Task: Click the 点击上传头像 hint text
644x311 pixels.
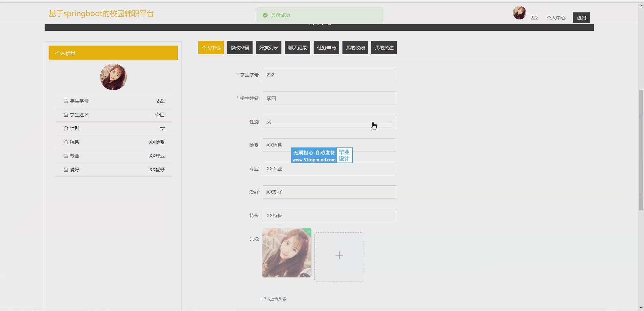Action: 274,299
